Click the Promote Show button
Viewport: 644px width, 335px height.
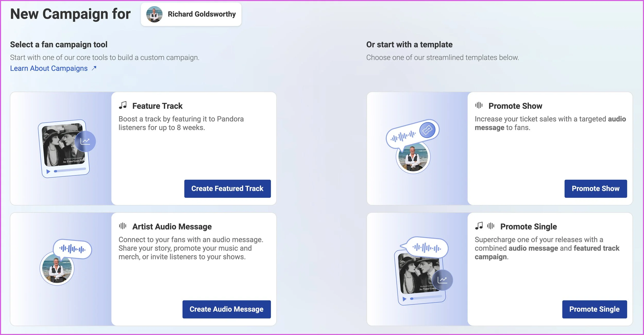(596, 188)
